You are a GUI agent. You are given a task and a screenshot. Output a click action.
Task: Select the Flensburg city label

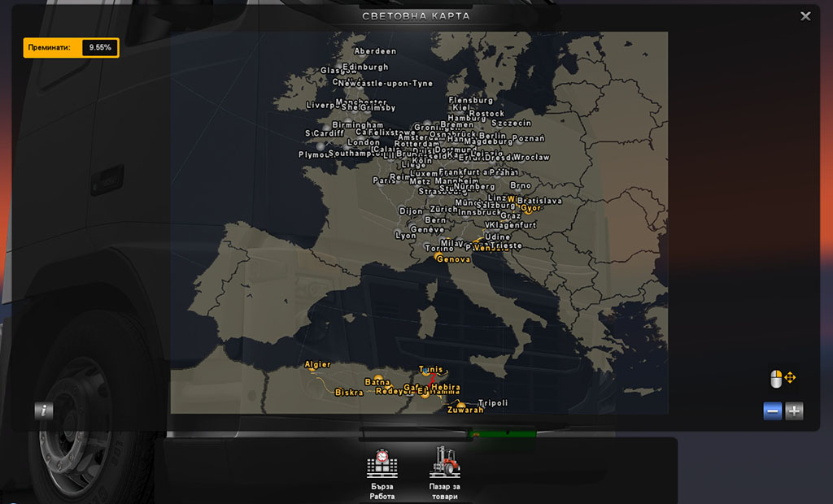point(471,100)
